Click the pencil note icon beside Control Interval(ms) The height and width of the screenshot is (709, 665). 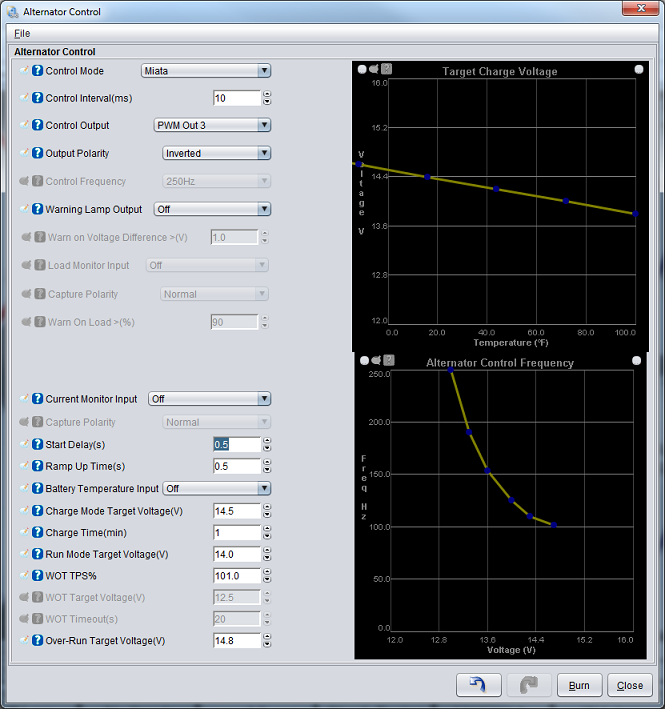[x=25, y=98]
